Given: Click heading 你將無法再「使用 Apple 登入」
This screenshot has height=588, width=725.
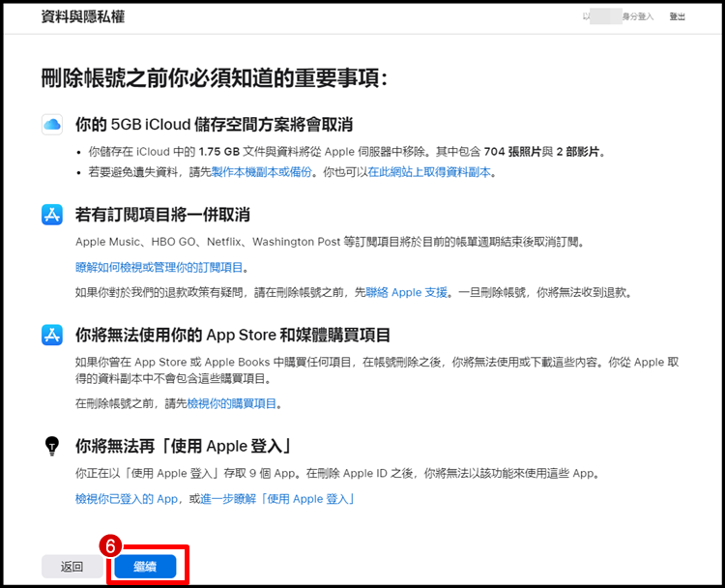Looking at the screenshot, I should pyautogui.click(x=184, y=446).
